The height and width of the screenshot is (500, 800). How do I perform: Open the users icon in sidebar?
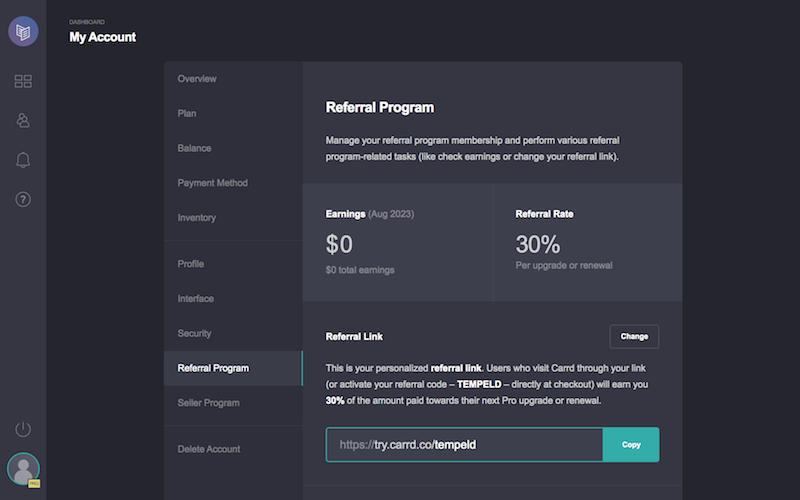(23, 120)
